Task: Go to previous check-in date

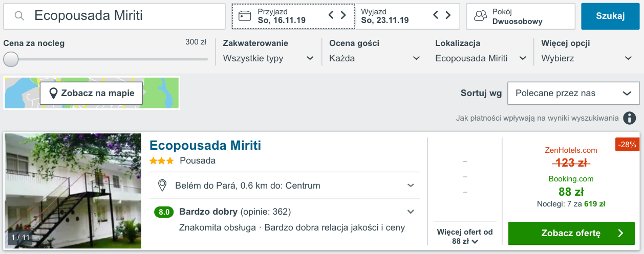Action: pyautogui.click(x=331, y=15)
